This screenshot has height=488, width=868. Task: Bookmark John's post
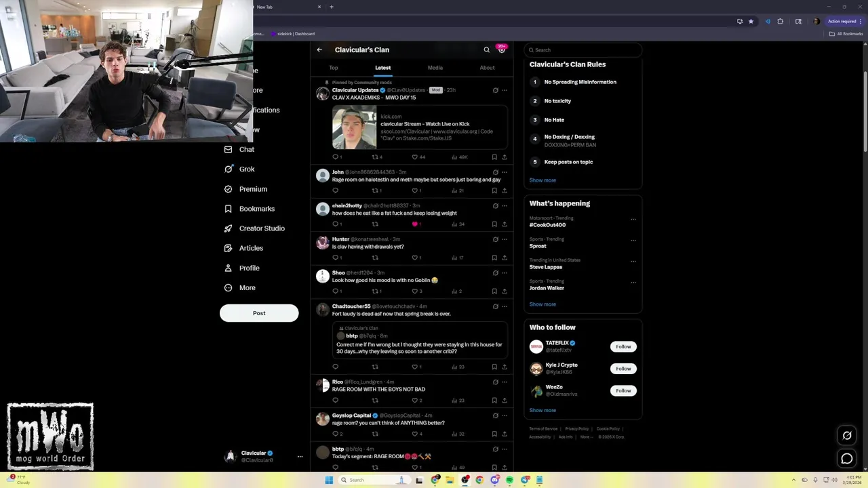494,190
